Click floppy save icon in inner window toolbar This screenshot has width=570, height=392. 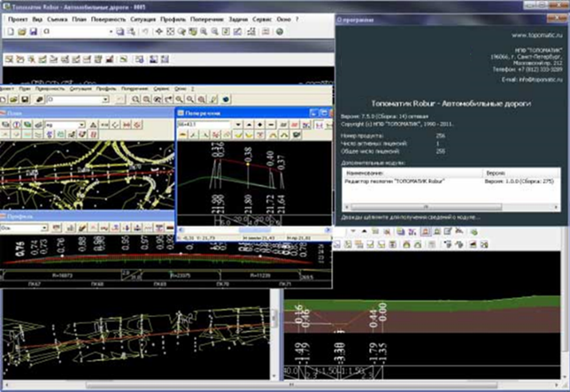25,99
